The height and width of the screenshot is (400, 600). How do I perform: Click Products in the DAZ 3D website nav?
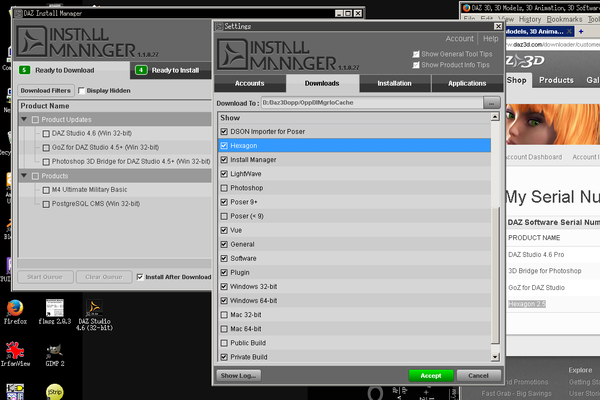point(556,80)
